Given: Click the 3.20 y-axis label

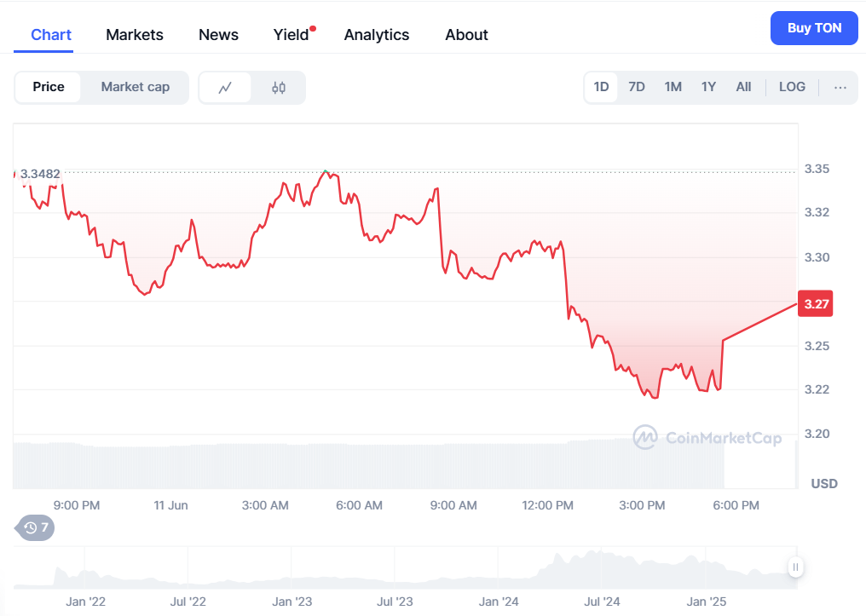Looking at the screenshot, I should [x=817, y=434].
